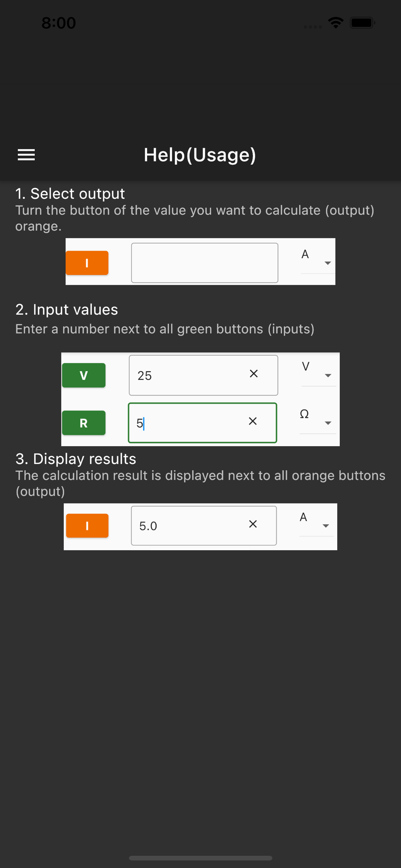Screen dimensions: 401x868
Task: Tap the Wi-Fi status icon
Action: 335,23
